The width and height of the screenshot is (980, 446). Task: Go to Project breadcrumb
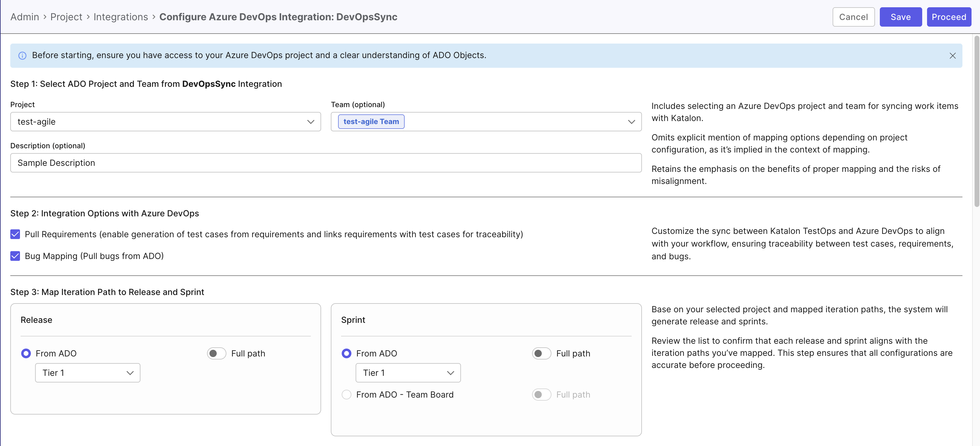[66, 17]
